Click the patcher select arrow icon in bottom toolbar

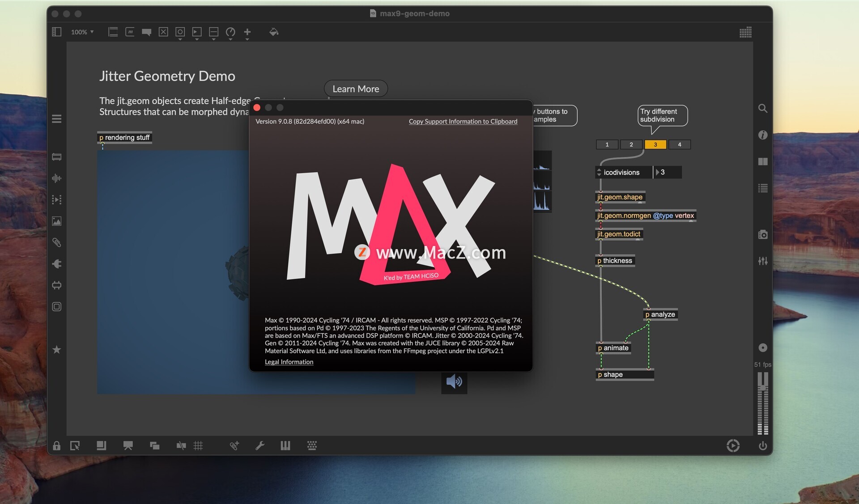click(x=75, y=445)
